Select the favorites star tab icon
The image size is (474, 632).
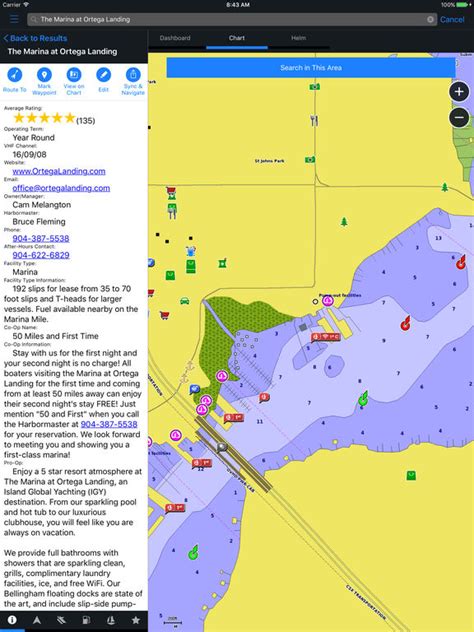(136, 620)
